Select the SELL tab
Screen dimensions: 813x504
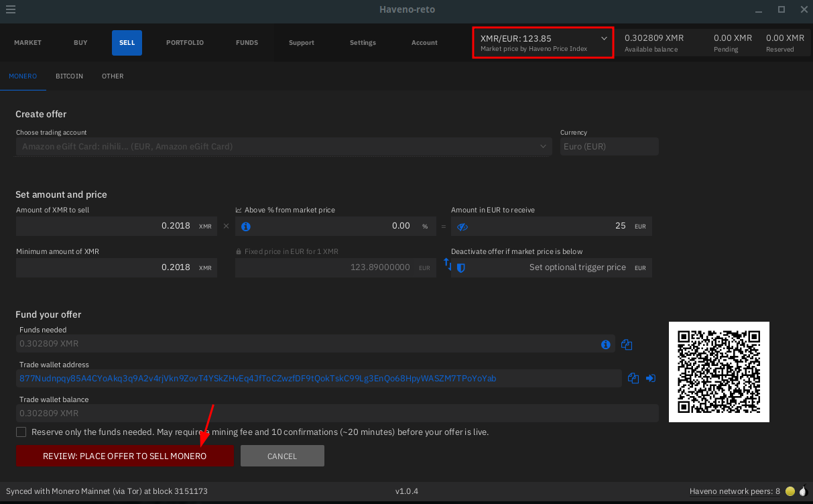coord(127,43)
